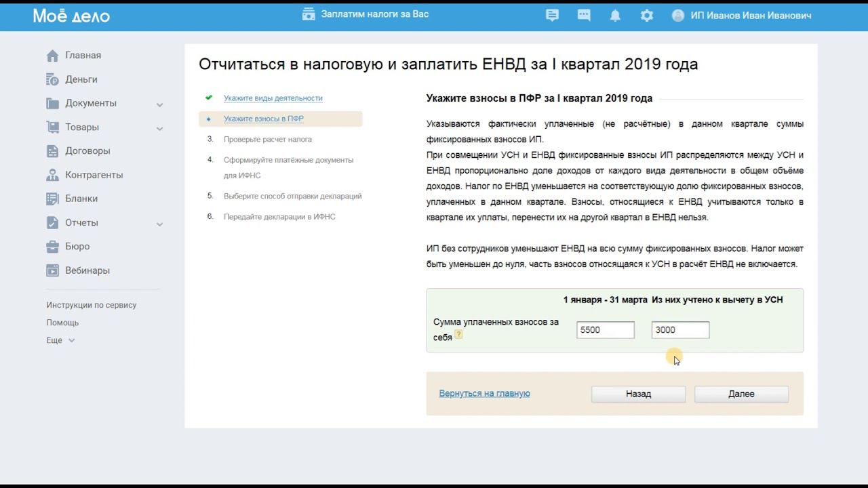Image resolution: width=868 pixels, height=488 pixels.
Task: Click the УСН deduction field with 3000
Action: pyautogui.click(x=680, y=330)
